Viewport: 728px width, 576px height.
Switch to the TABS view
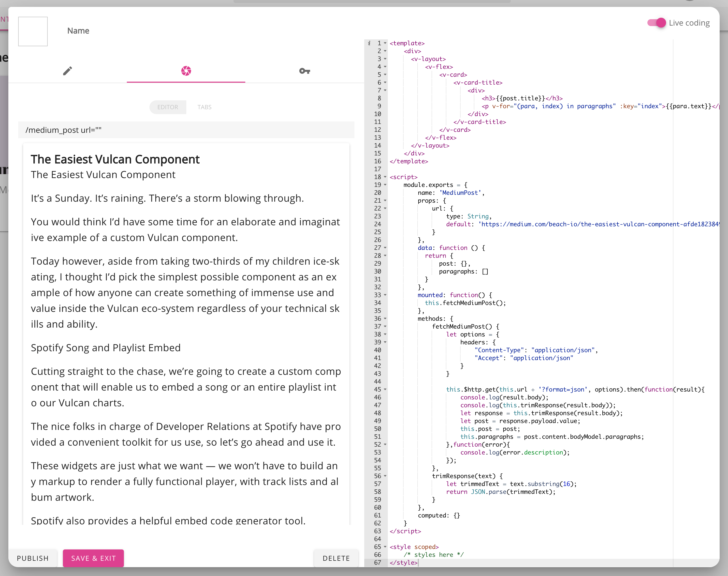pyautogui.click(x=204, y=107)
